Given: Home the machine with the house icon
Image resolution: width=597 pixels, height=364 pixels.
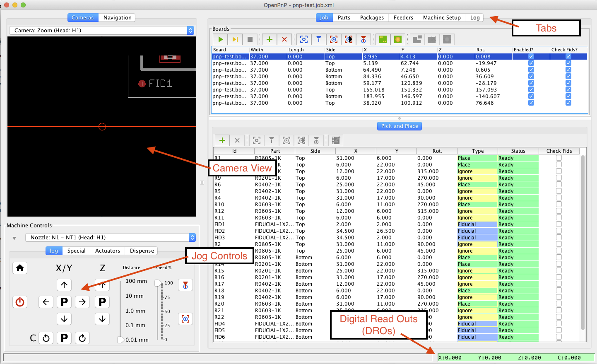Looking at the screenshot, I should pos(20,268).
